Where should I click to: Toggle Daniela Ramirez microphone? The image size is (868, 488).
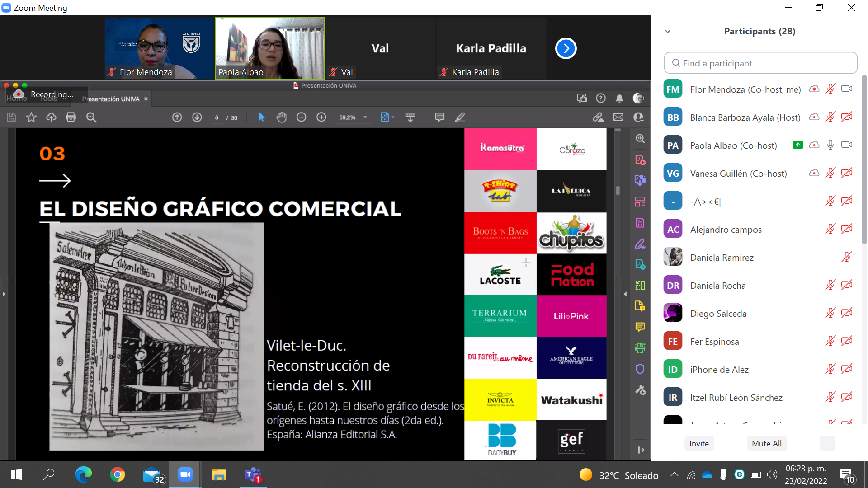[847, 257]
